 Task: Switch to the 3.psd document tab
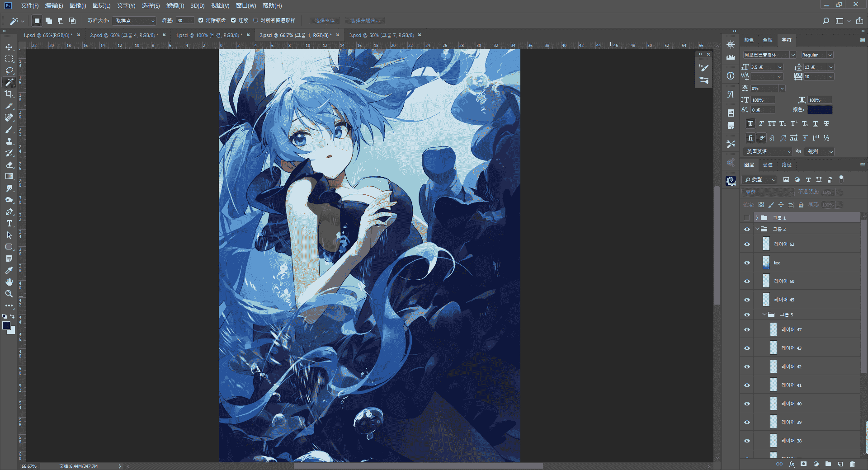coord(381,35)
